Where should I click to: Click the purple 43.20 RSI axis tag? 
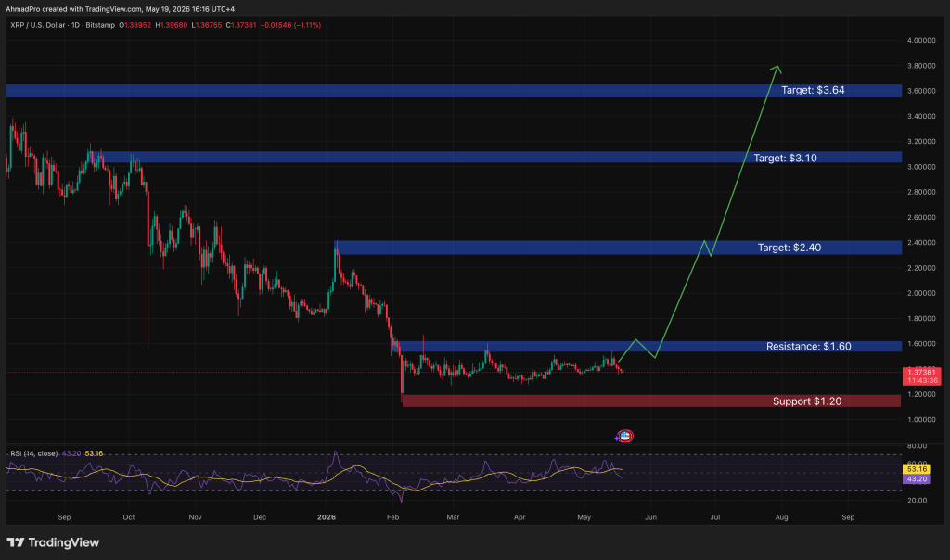coord(916,479)
